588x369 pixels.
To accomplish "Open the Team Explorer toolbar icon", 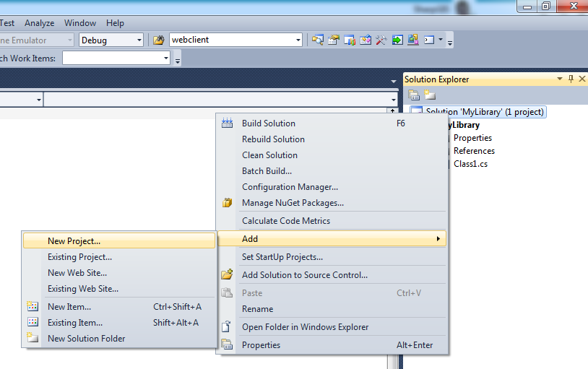I will coord(350,40).
